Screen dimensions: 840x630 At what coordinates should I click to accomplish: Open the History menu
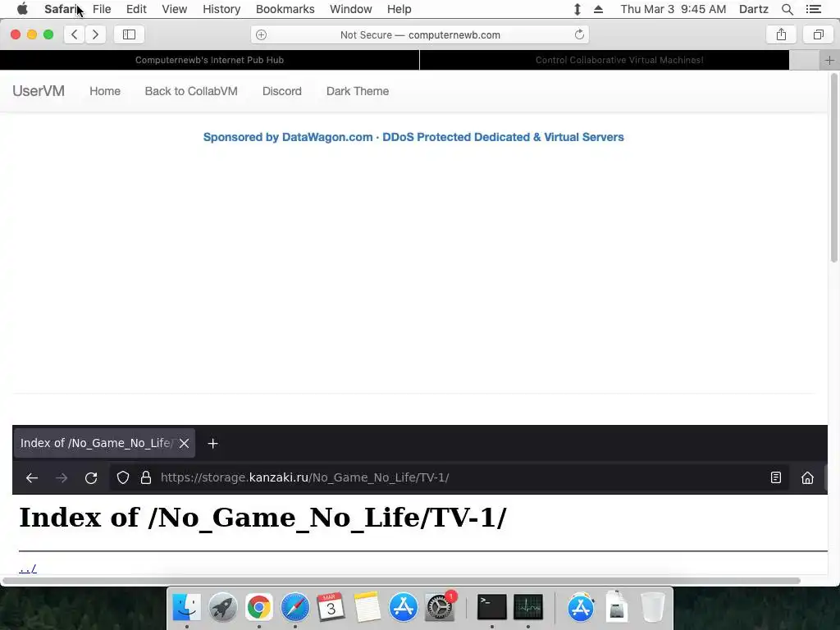pyautogui.click(x=221, y=9)
